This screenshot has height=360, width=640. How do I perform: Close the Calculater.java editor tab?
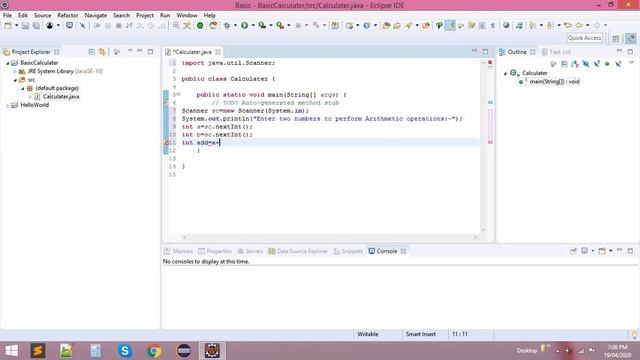pyautogui.click(x=218, y=52)
